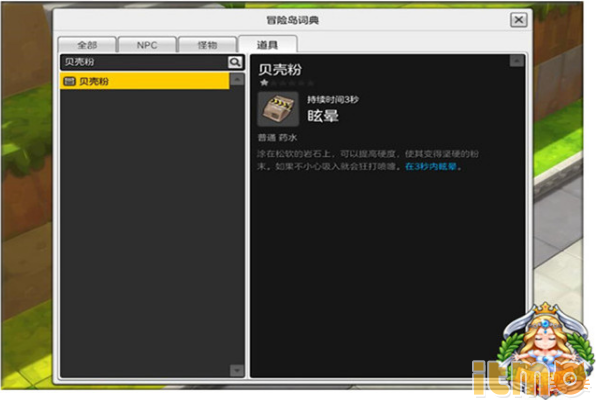Focus the 贝壳粉 search input field
Screen dimensions: 597x400
pos(144,62)
